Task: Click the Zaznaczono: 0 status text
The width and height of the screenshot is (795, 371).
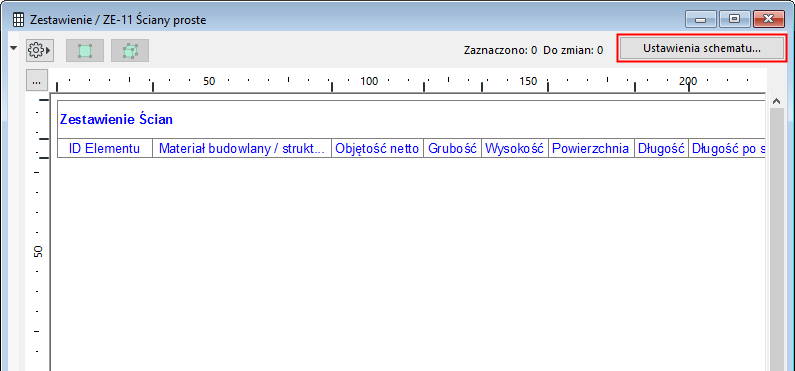Action: coord(500,50)
